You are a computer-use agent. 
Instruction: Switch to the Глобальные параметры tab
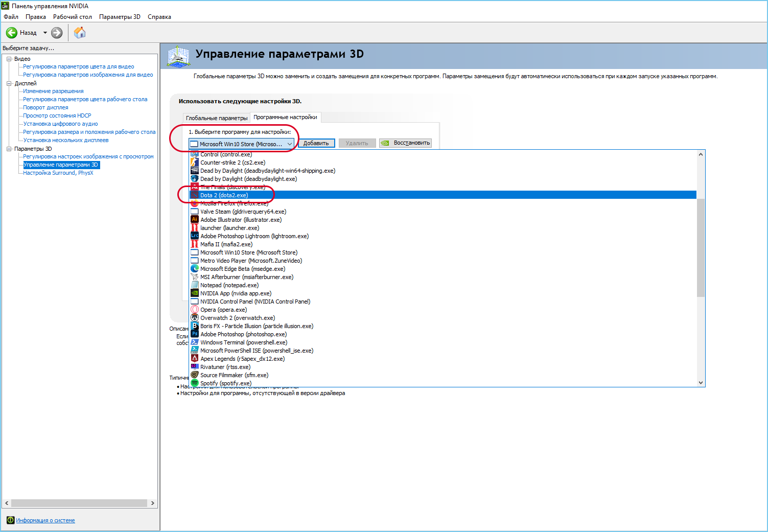coord(217,118)
